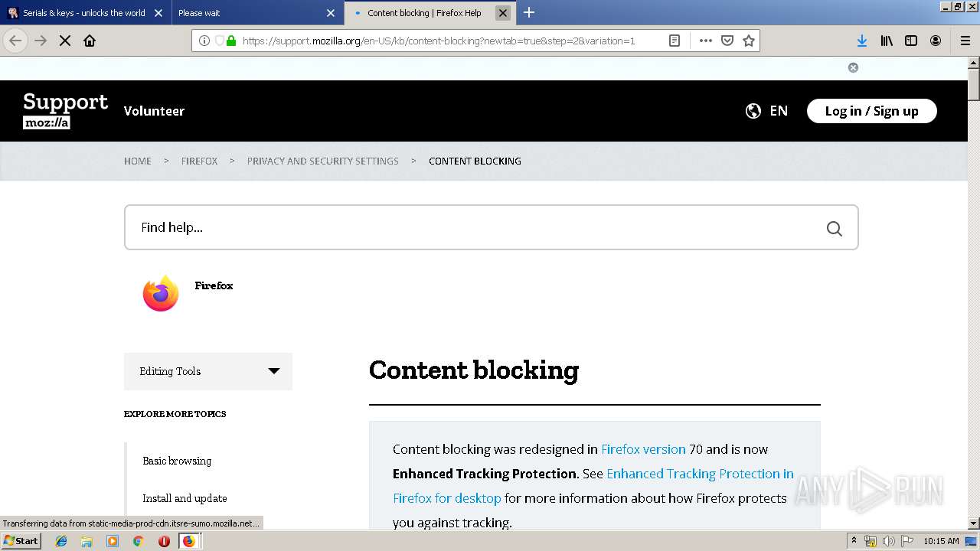Open Install and update topic
The image size is (980, 551).
tap(185, 498)
